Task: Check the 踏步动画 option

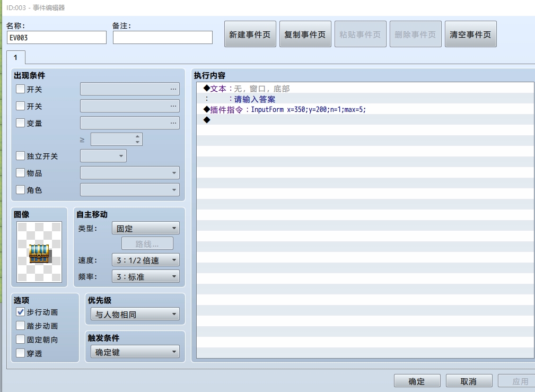Action: pos(21,326)
